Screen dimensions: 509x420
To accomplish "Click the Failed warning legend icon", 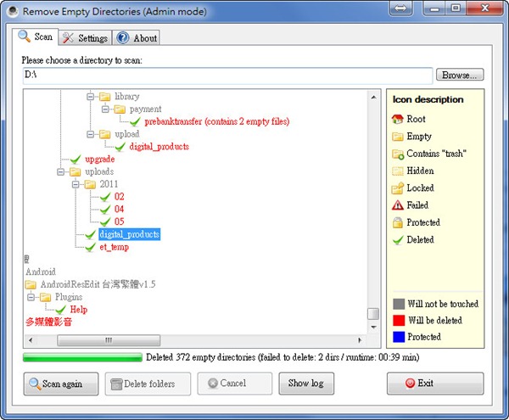I will click(397, 205).
